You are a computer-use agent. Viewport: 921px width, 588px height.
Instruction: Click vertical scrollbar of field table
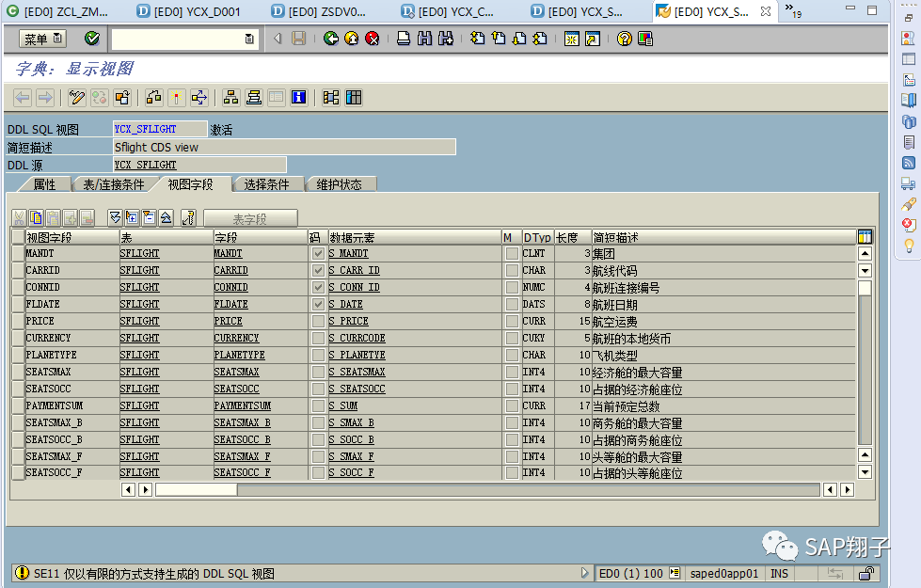coord(865,362)
